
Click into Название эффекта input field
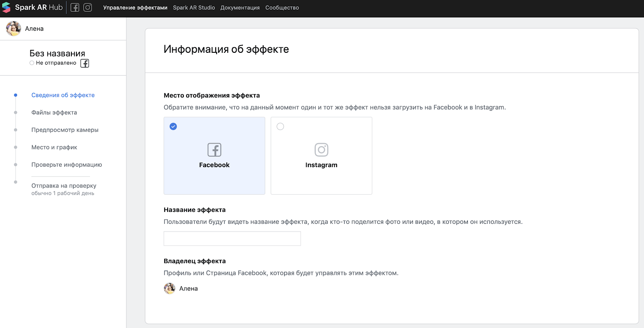point(232,239)
